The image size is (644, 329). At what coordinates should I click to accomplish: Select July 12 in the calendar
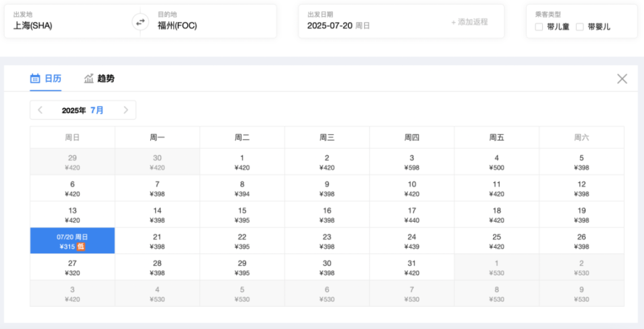pos(582,188)
